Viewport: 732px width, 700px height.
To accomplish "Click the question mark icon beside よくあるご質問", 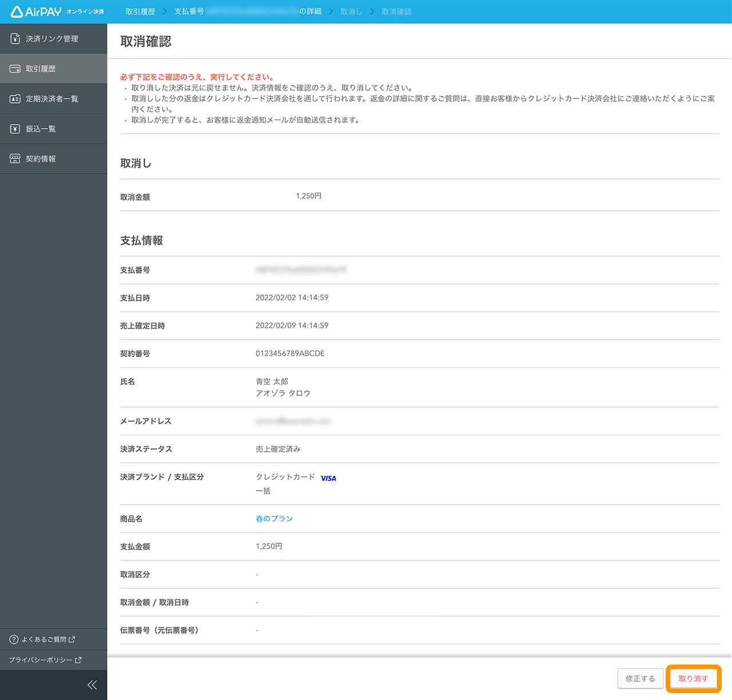I will point(13,639).
